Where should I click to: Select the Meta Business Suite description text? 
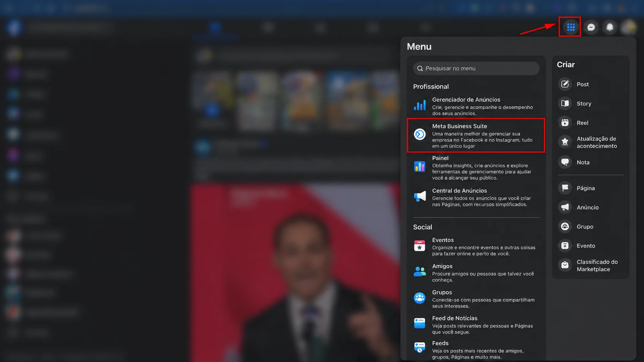coord(482,140)
